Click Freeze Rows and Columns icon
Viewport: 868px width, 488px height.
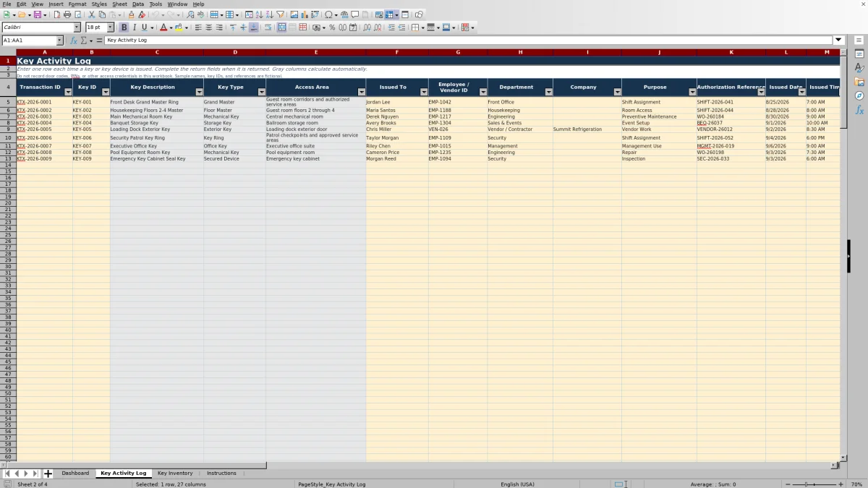pos(390,14)
